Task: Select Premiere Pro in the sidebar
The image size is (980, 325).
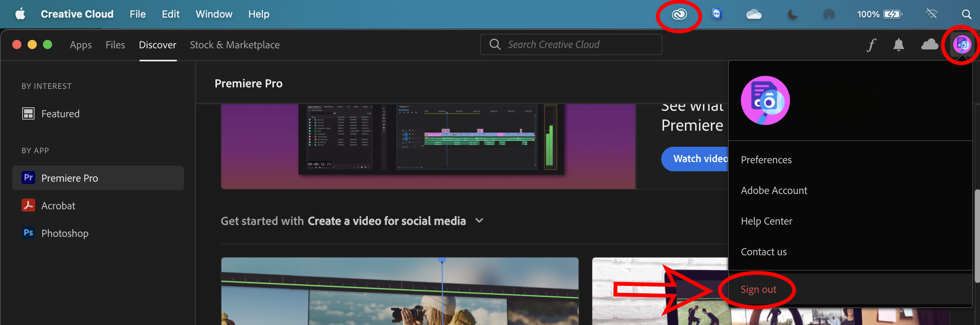Action: 98,178
